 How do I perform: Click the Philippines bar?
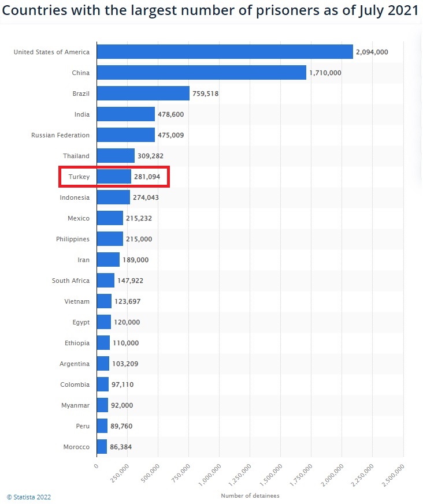coord(110,239)
